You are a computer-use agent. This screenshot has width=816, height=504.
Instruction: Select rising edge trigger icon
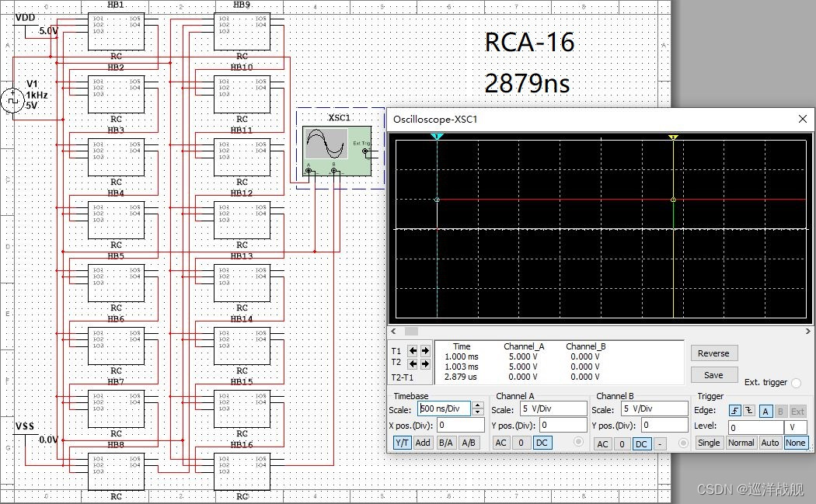click(735, 411)
